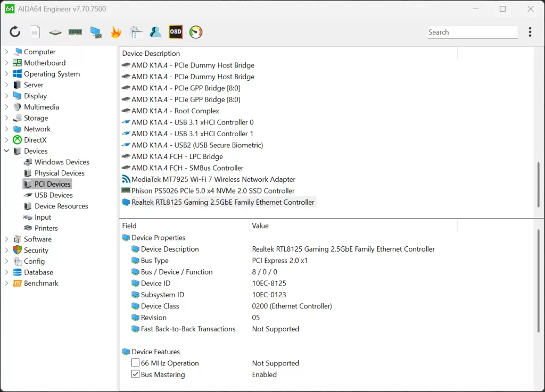Click the AIDA64 app icon in title bar

[10, 9]
